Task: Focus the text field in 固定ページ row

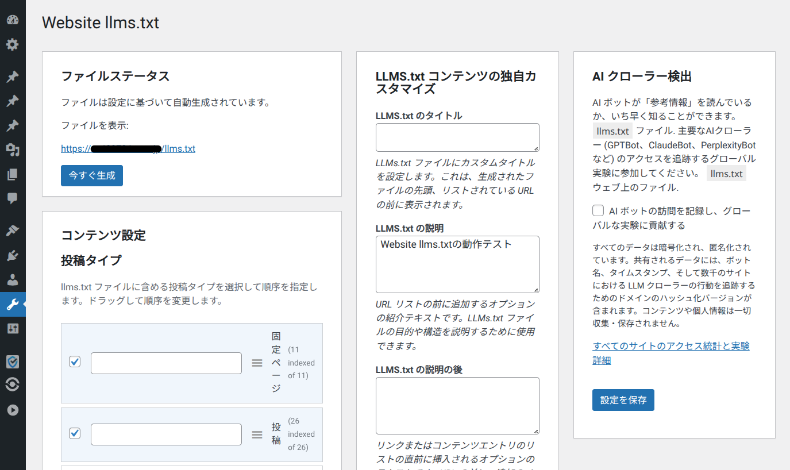Action: tap(166, 363)
